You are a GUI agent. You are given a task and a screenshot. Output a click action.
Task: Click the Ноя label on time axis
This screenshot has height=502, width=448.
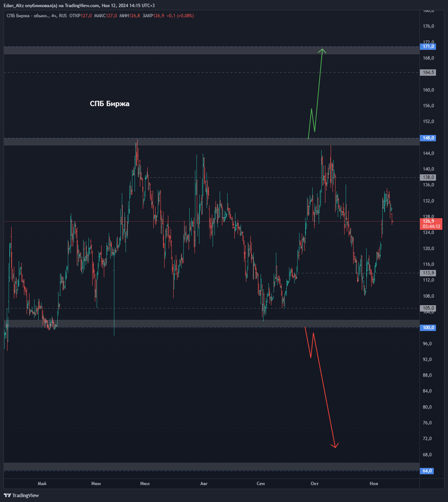374,484
